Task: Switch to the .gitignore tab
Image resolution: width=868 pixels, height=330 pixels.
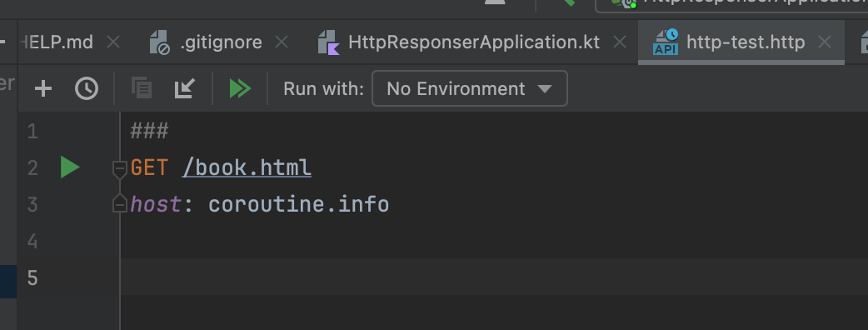Action: [x=221, y=42]
